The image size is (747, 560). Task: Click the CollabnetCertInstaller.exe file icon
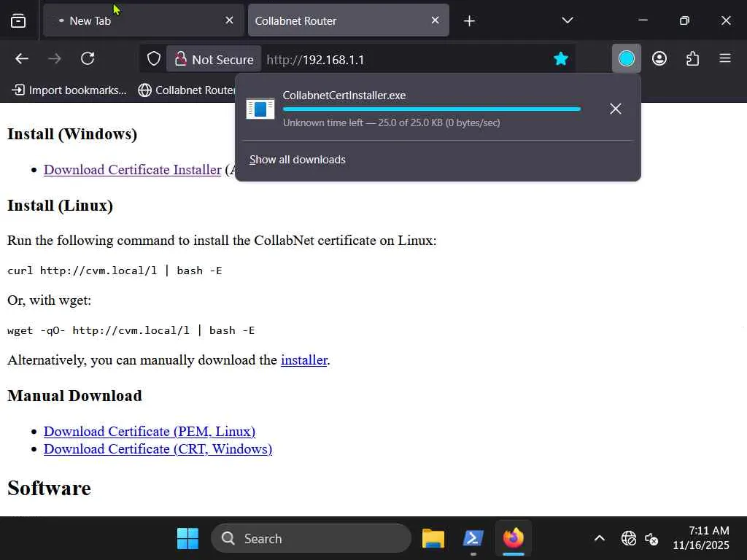click(260, 109)
